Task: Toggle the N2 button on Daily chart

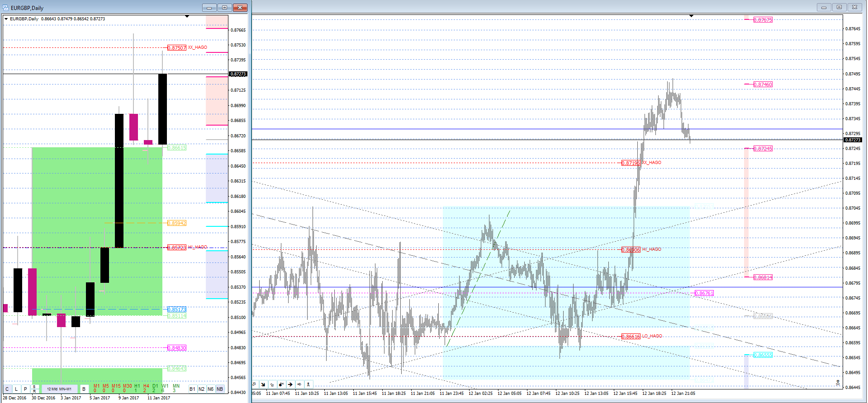Action: [201, 389]
